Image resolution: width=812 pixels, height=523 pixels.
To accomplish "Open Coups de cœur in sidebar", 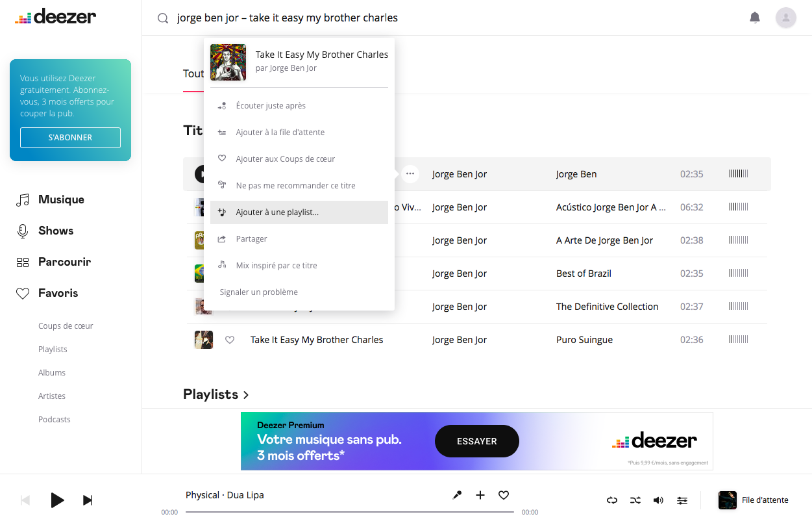I will pos(66,326).
